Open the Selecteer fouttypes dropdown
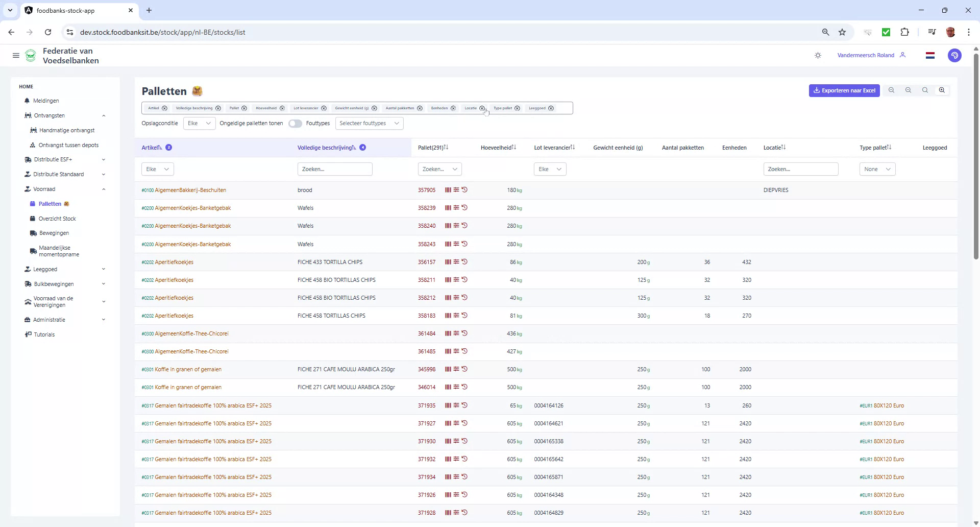980x527 pixels. tap(369, 123)
